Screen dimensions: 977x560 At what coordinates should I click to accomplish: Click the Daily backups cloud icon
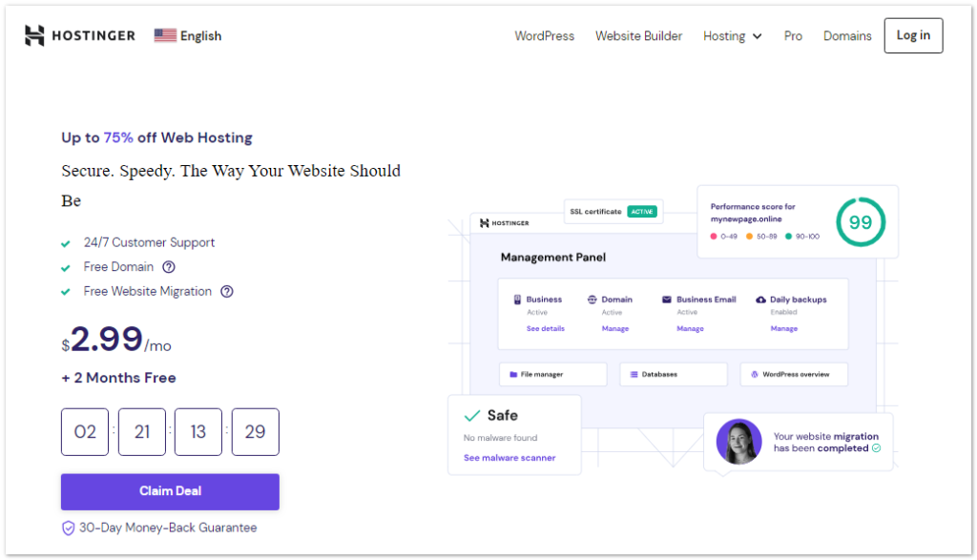[760, 299]
